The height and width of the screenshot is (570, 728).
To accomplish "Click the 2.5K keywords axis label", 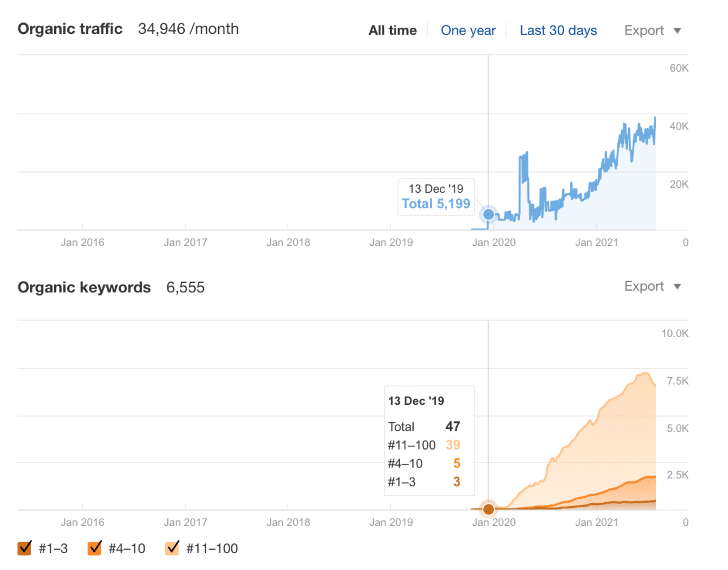I will point(678,475).
